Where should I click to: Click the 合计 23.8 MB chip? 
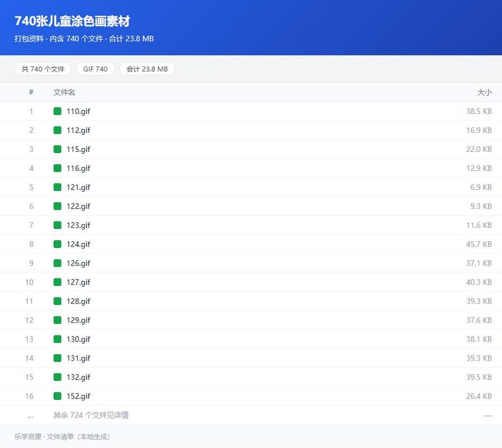[x=147, y=69]
